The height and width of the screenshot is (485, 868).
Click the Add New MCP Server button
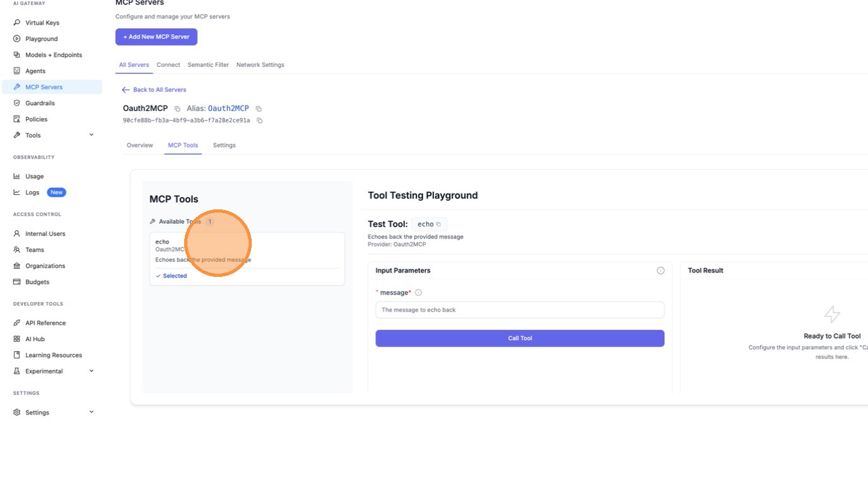point(156,37)
